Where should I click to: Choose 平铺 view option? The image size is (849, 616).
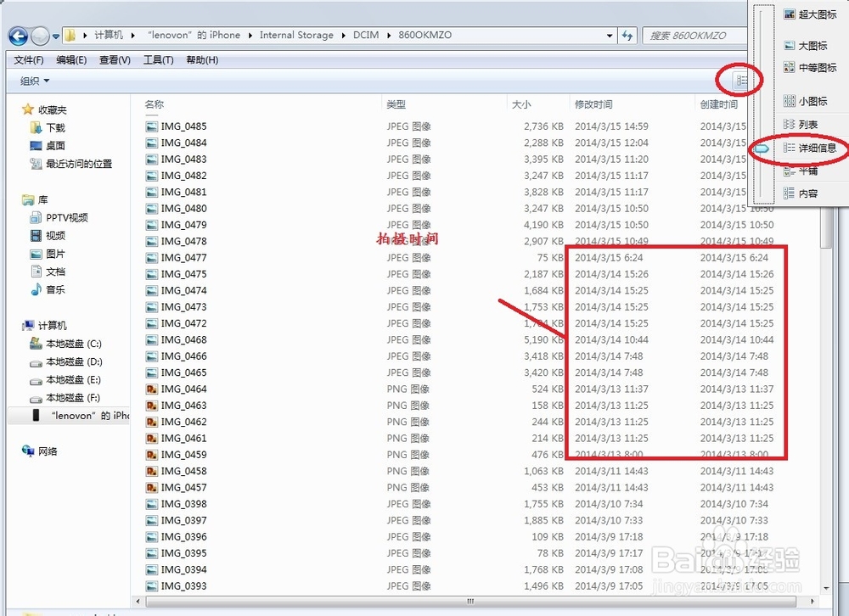(801, 171)
